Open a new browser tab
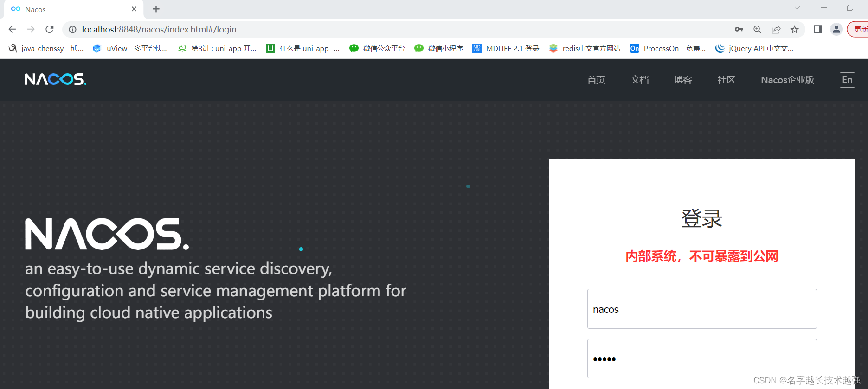The height and width of the screenshot is (389, 868). click(156, 9)
